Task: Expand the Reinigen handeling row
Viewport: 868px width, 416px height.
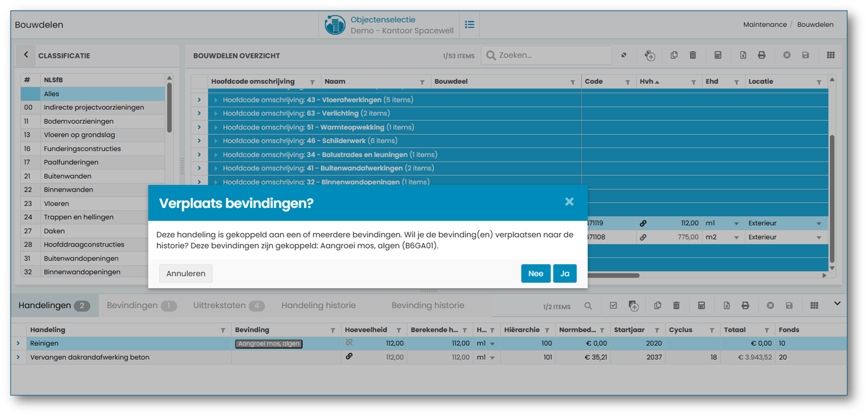Action: (x=18, y=343)
